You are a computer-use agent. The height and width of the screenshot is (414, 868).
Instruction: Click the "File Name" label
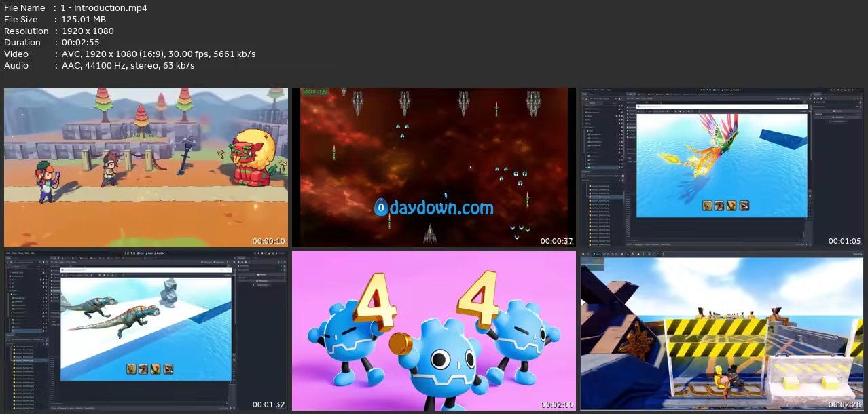(x=24, y=8)
